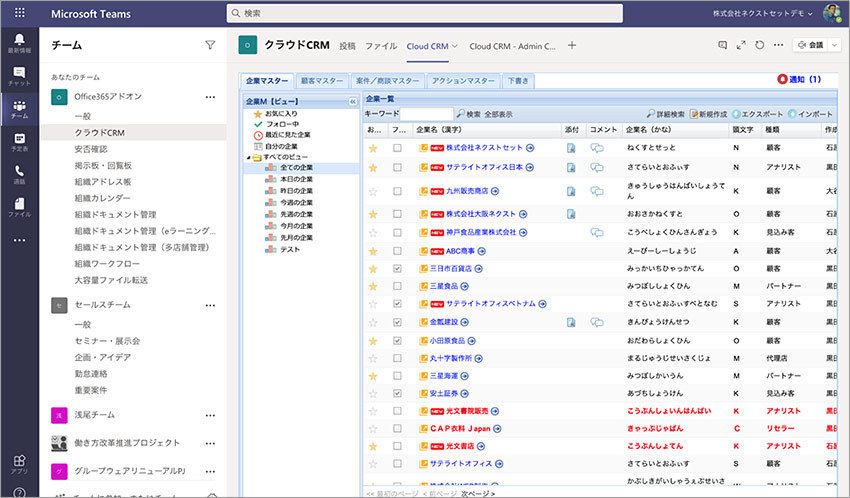Viewport: 850px width, 498px height.
Task: Click the キーワード input field
Action: tap(426, 114)
